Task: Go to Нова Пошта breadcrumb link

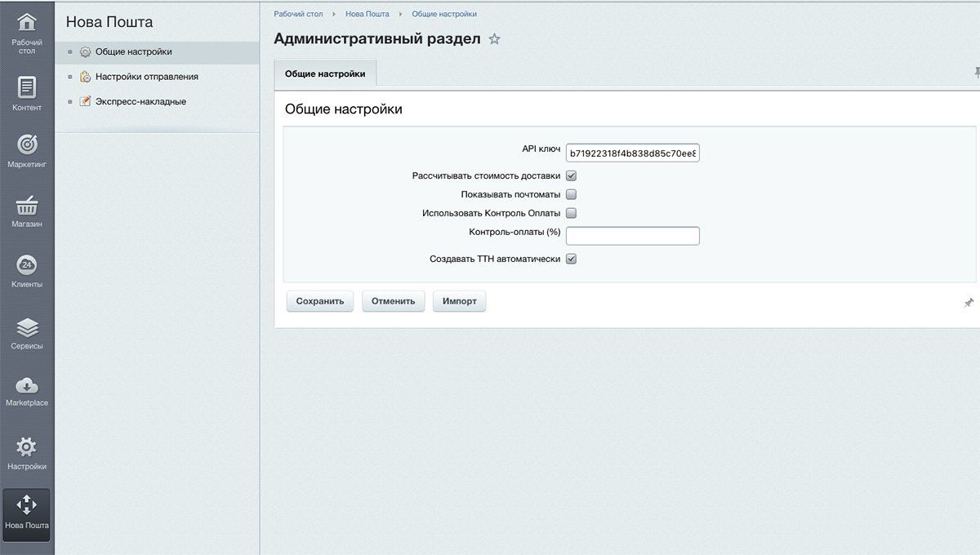Action: pos(367,14)
